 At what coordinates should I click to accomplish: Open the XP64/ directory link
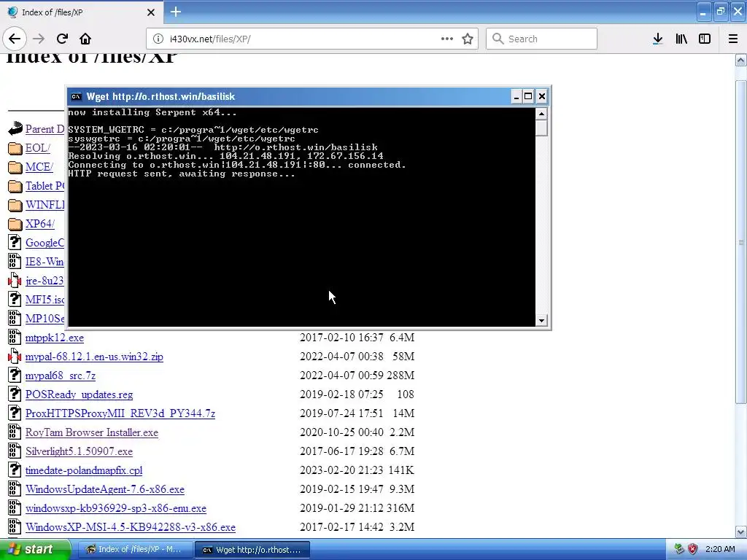(40, 224)
